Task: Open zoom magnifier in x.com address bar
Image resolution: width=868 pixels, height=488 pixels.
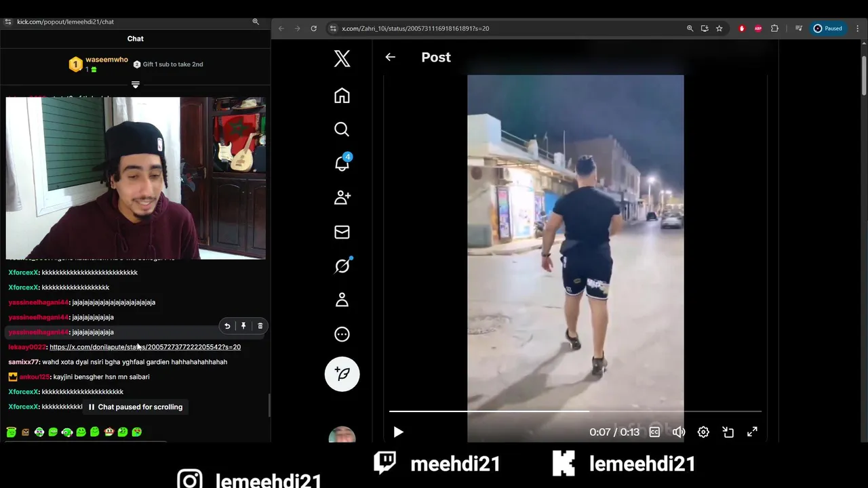Action: pos(690,28)
